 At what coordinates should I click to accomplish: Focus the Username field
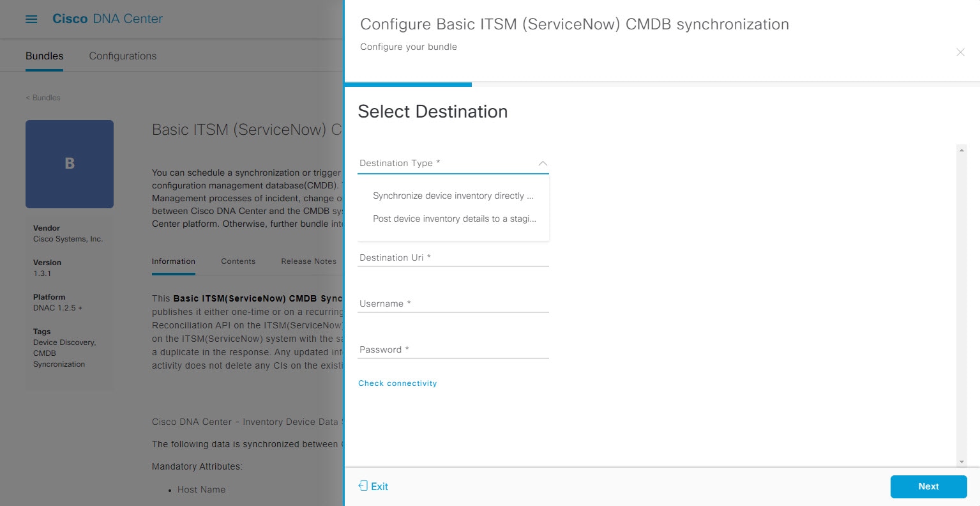[x=453, y=303]
